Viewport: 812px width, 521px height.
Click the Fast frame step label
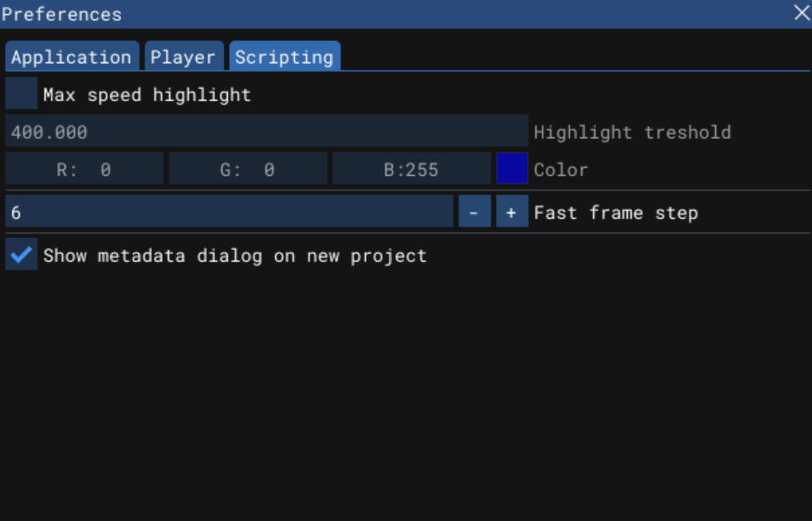616,213
